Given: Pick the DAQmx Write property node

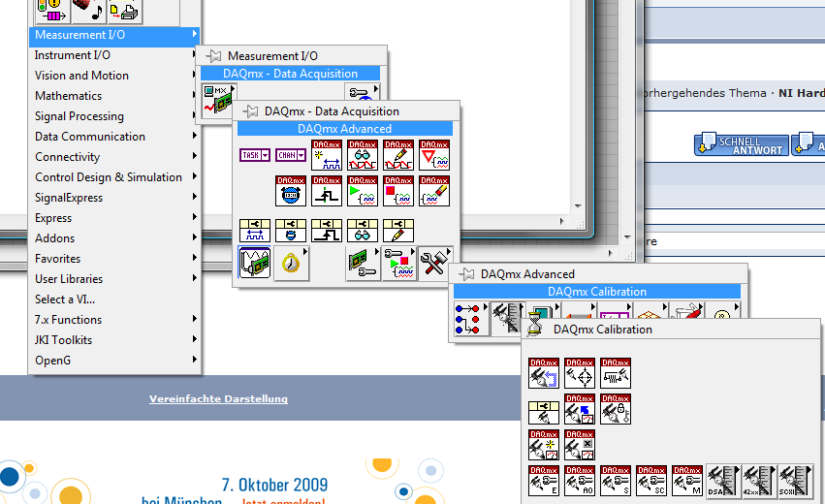Looking at the screenshot, I should click(x=397, y=231).
